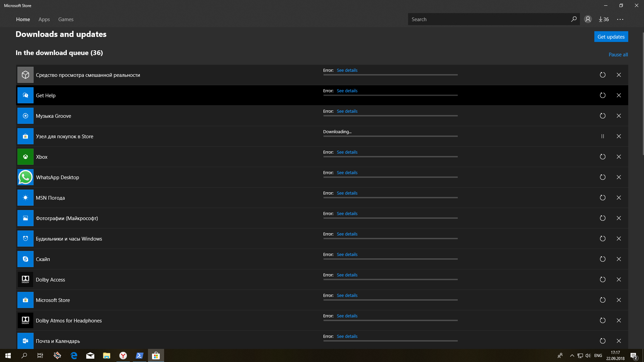Retry download for Скайп
The image size is (644, 362).
pyautogui.click(x=602, y=259)
